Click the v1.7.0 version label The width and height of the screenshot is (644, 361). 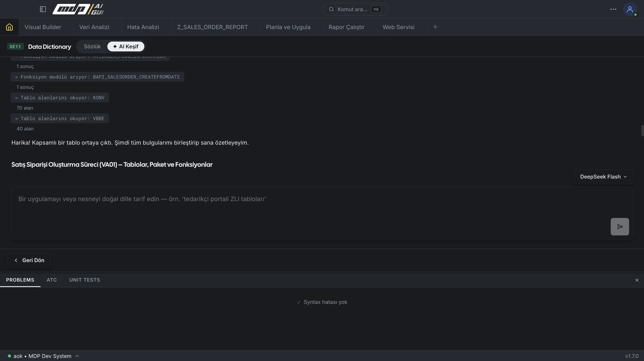pos(632,356)
